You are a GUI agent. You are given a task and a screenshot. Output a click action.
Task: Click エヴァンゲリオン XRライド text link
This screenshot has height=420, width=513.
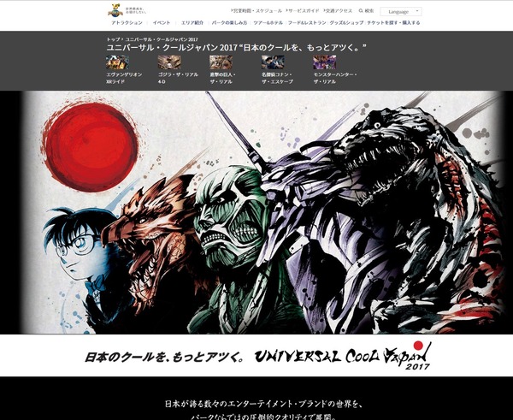[x=124, y=78]
